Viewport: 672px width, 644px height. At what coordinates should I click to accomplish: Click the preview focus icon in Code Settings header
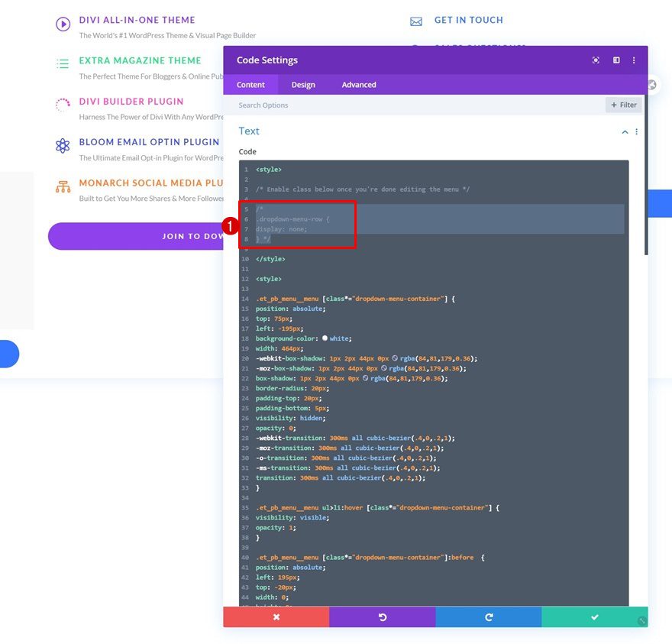[x=596, y=60]
